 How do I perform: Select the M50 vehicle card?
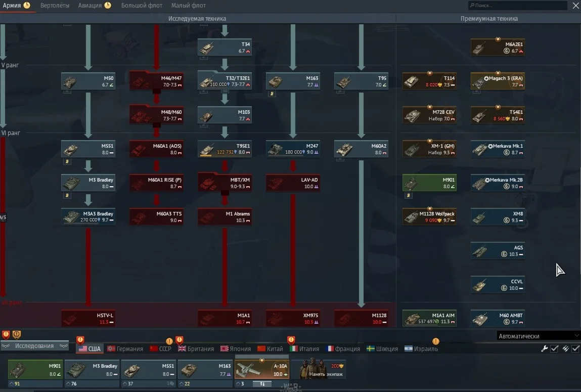[88, 81]
